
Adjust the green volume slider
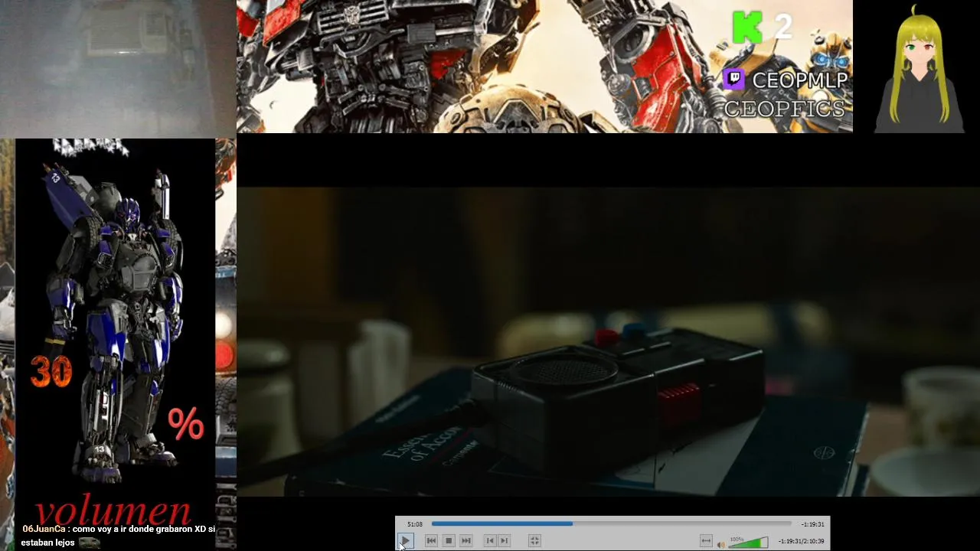tap(748, 543)
